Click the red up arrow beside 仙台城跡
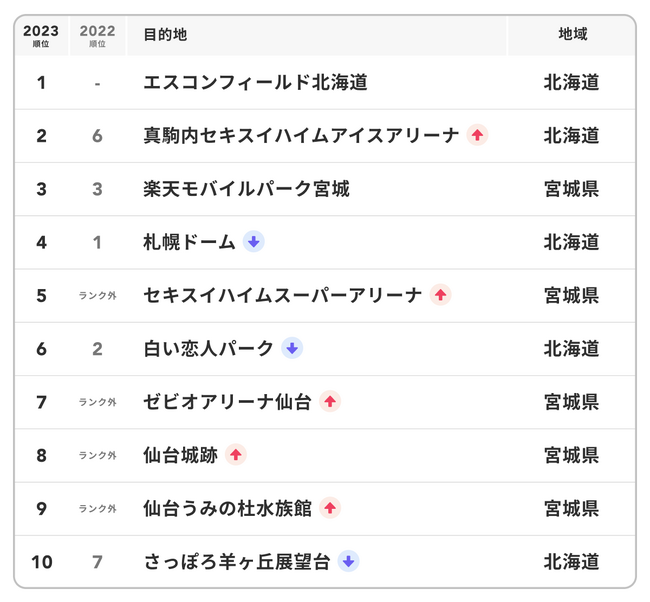Screen dimensions: 650x602 (236, 455)
